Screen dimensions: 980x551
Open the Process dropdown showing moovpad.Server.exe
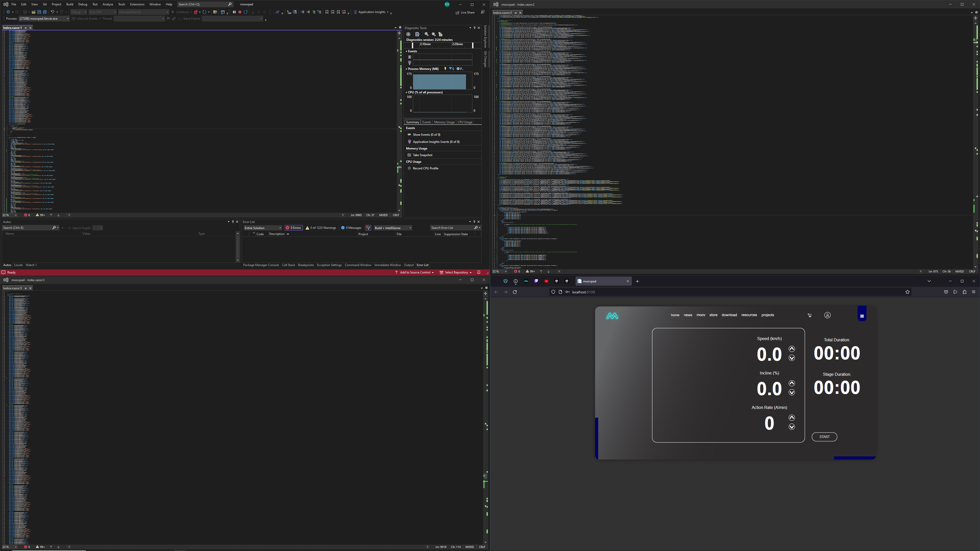(44, 19)
